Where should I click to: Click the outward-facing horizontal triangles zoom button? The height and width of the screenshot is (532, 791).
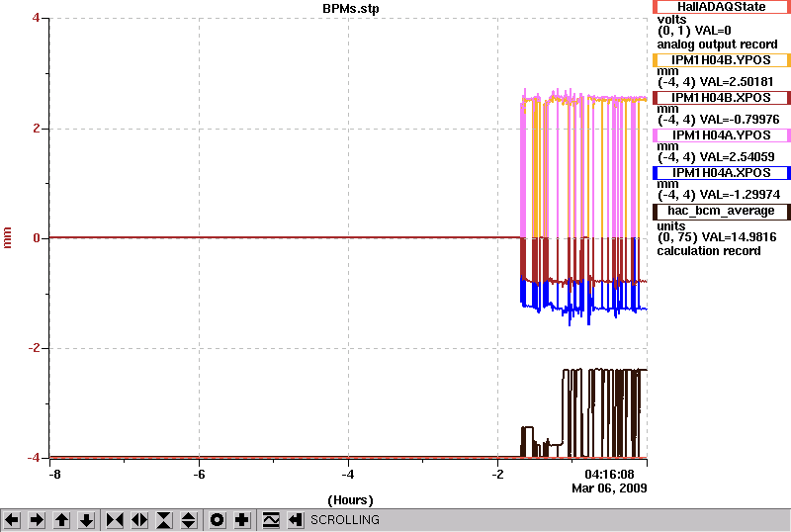point(139,520)
